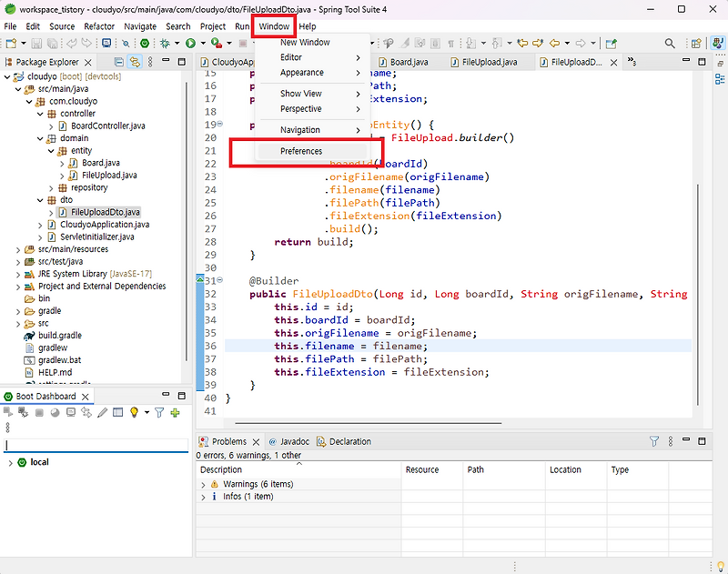
Task: Switch to the FileUpload.java editor tab
Action: (489, 62)
